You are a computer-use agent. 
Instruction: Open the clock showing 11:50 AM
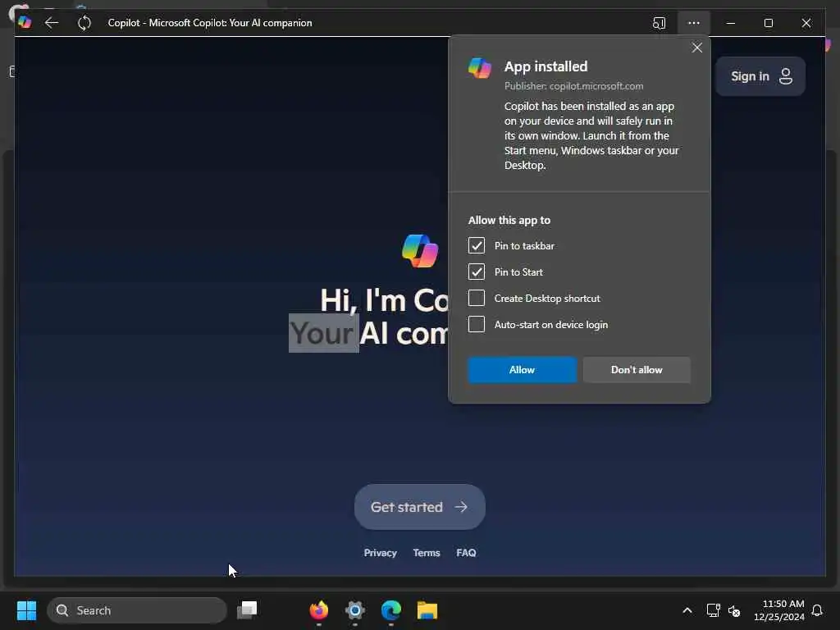(x=779, y=610)
